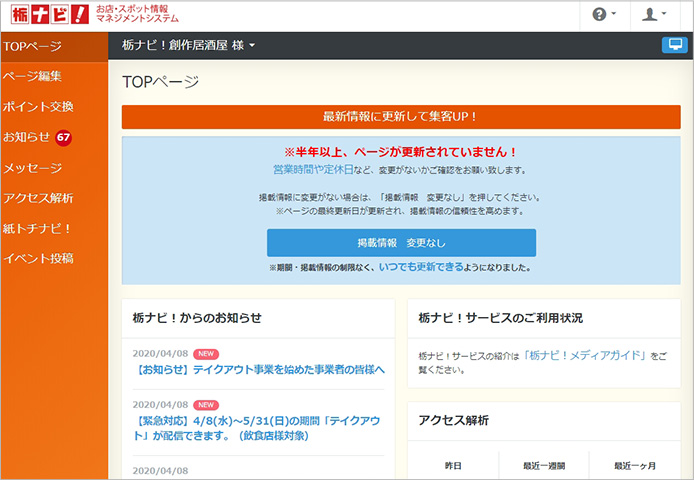The width and height of the screenshot is (694, 480).
Task: Click the 栃ナビ! logo
Action: pos(50,15)
